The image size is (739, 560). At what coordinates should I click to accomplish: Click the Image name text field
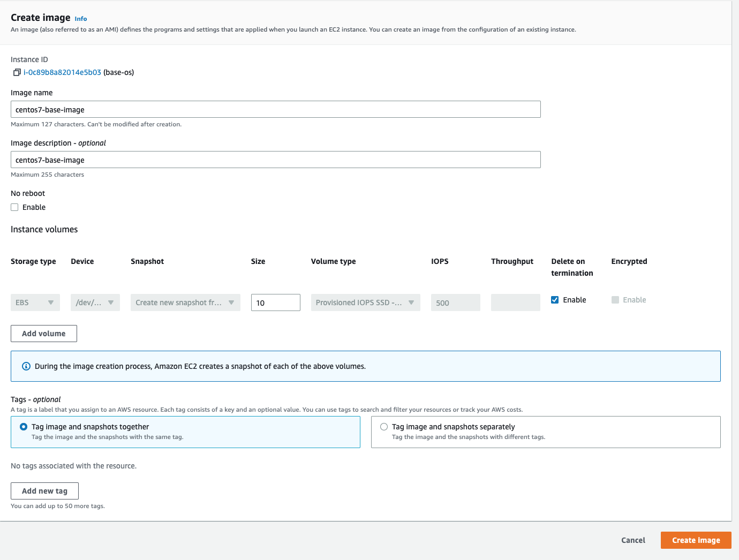click(275, 109)
